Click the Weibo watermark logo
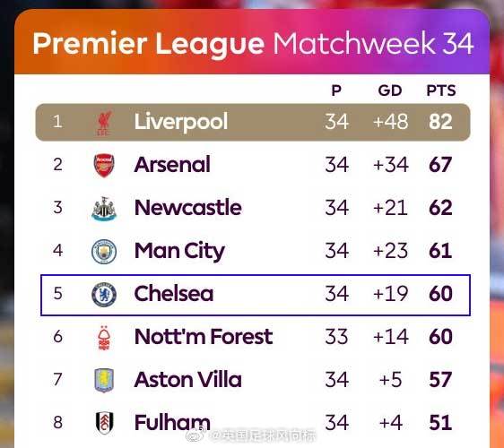 tap(196, 435)
